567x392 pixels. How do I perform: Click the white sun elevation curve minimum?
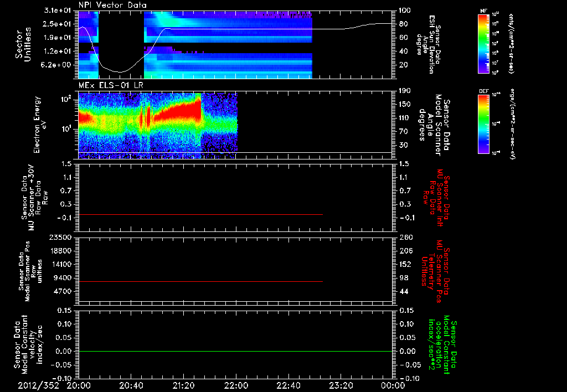[120, 72]
